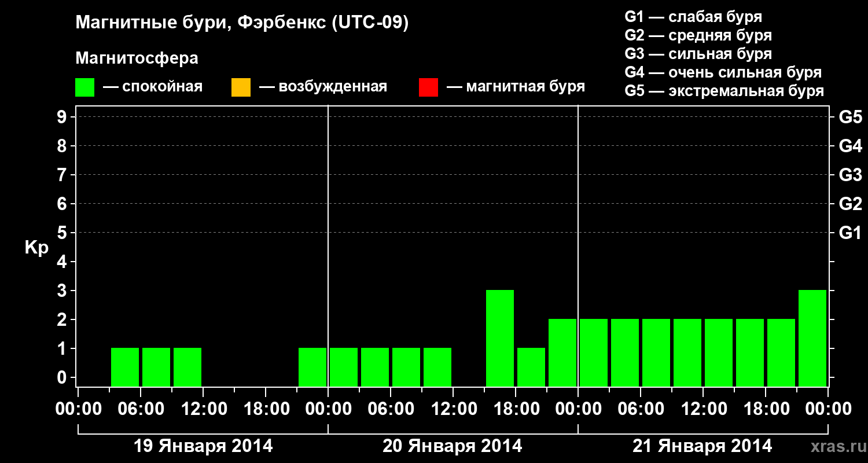Image resolution: width=868 pixels, height=463 pixels.
Task: Click the Kp 3 bar on 21 January
Action: [x=812, y=338]
